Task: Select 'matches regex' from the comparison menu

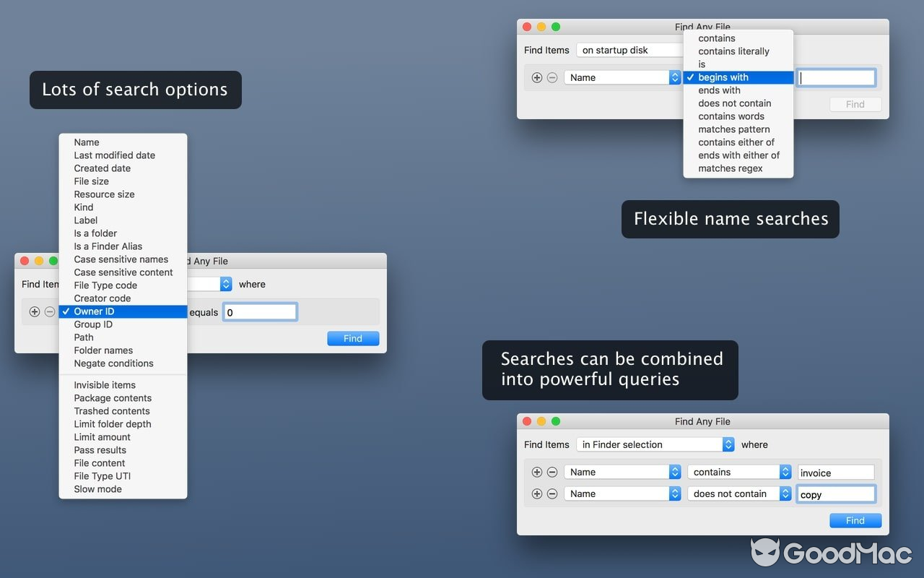Action: pyautogui.click(x=729, y=168)
